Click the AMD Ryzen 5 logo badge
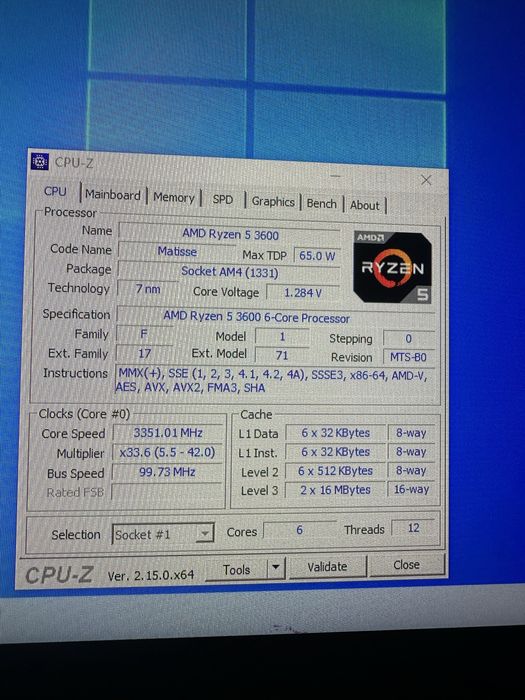This screenshot has width=525, height=700. click(392, 267)
